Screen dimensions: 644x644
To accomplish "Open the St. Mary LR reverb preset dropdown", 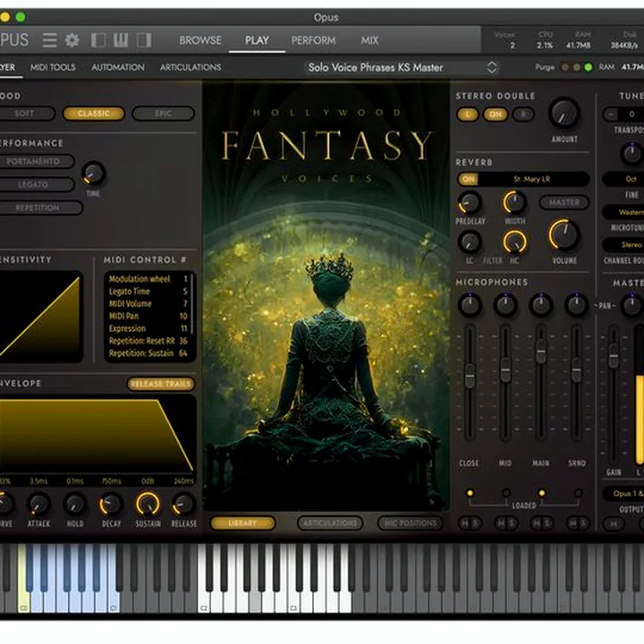I will coord(532,179).
